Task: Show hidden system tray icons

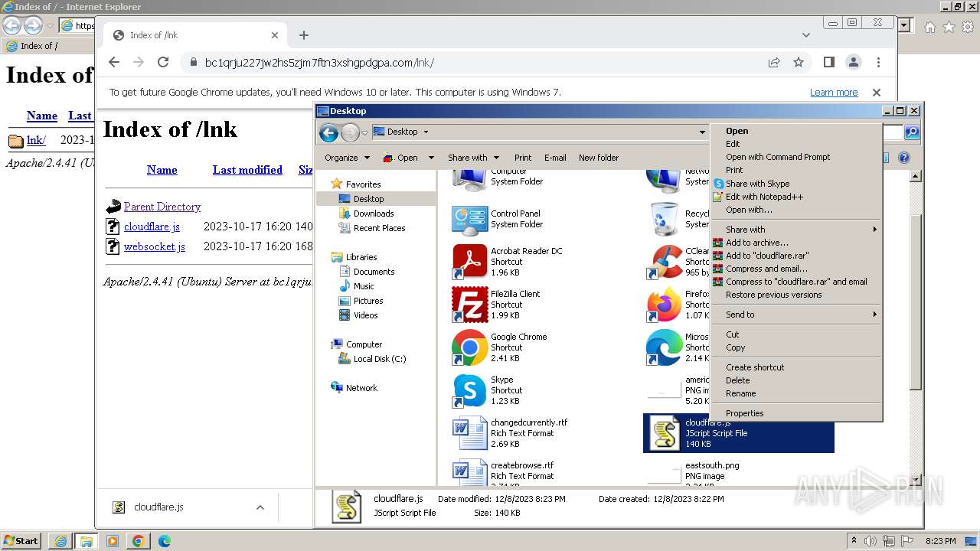Action: coord(854,540)
